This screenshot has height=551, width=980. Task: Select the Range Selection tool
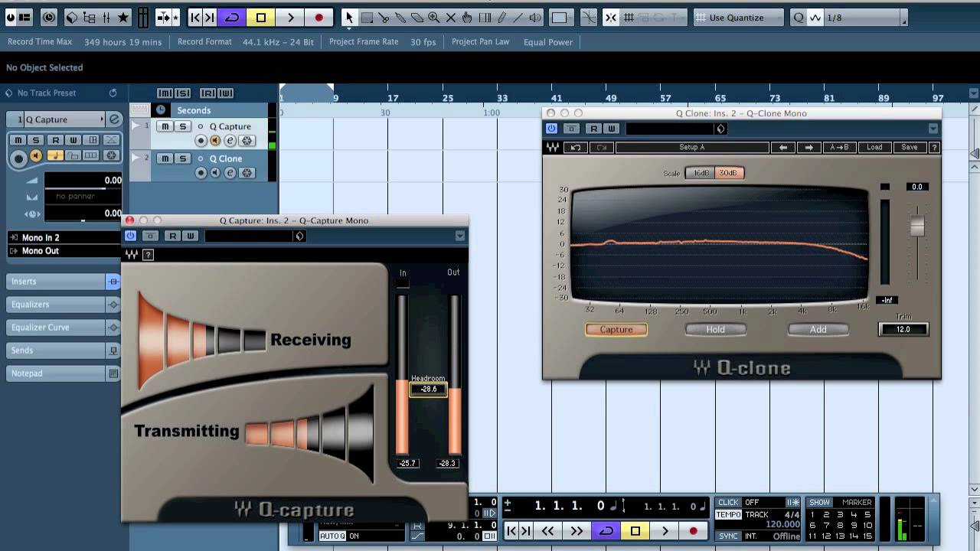pos(367,18)
